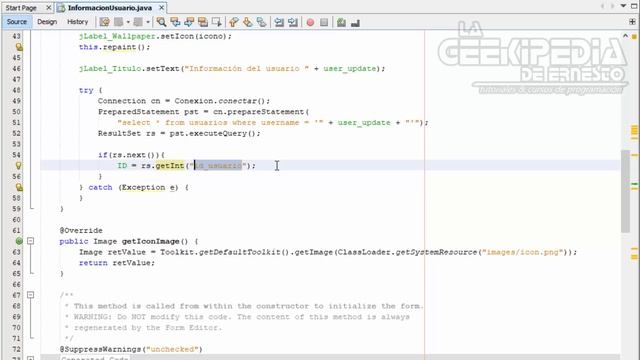
Task: Open the document list dropdown arrow
Action: point(623,6)
